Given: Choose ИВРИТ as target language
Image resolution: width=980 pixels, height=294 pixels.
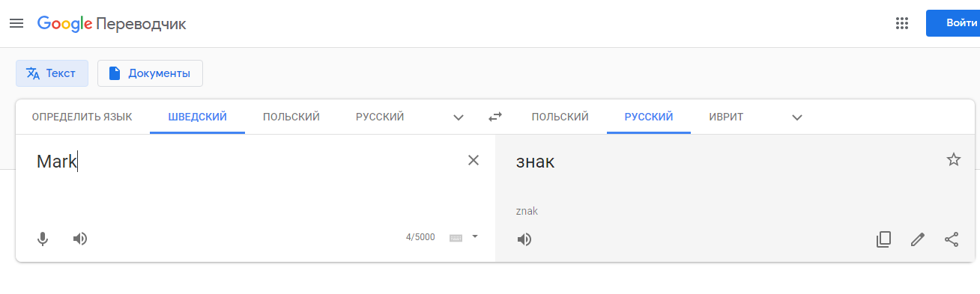Looking at the screenshot, I should pos(726,117).
